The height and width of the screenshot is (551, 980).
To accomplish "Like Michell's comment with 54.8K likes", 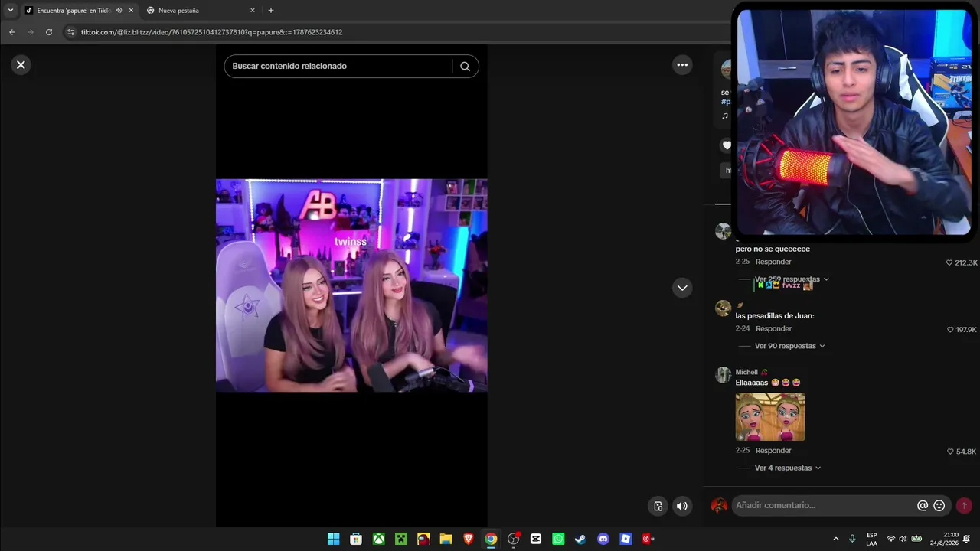I will [x=950, y=452].
